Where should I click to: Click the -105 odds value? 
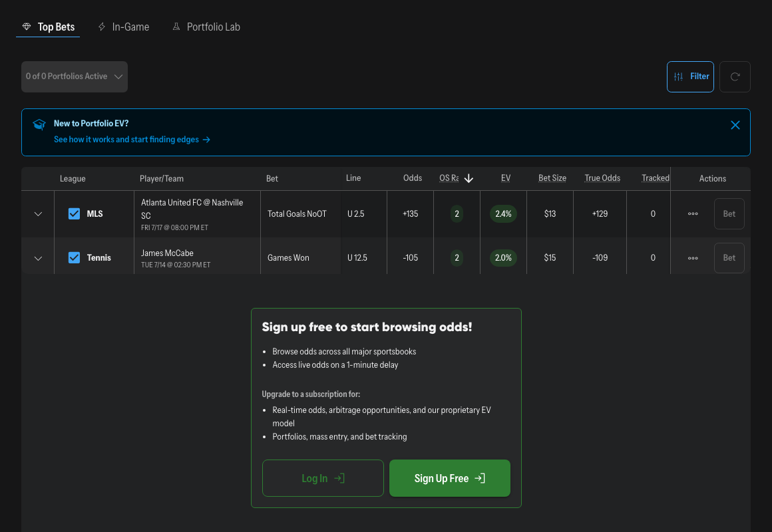(x=410, y=257)
